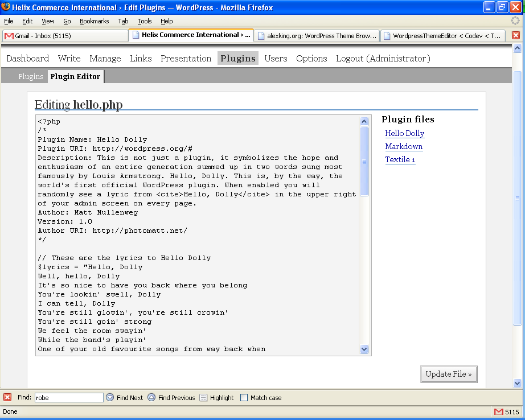Click Firefox throbber icon in menu bar

coord(515,20)
